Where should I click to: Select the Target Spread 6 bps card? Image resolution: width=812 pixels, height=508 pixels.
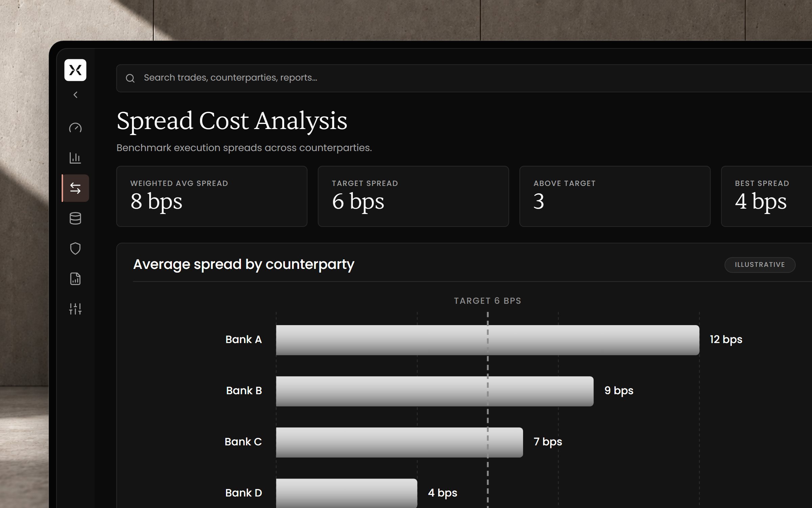(413, 196)
